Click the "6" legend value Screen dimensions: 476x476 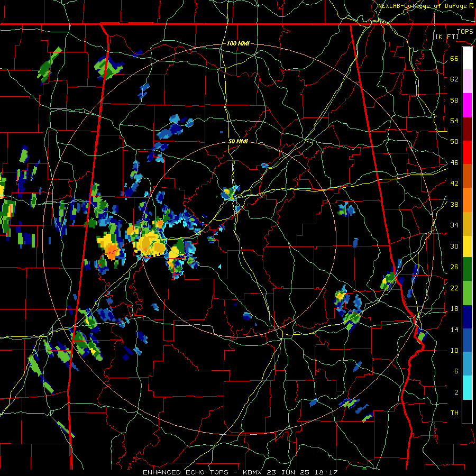pyautogui.click(x=456, y=371)
